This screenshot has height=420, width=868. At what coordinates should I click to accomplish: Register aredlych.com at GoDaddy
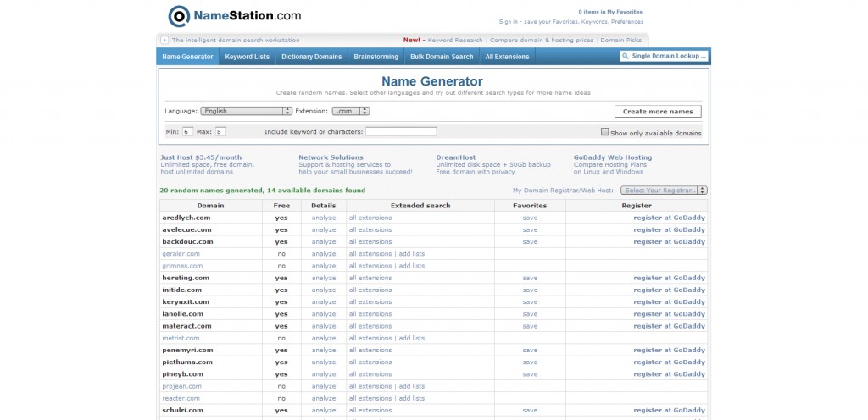coord(670,218)
